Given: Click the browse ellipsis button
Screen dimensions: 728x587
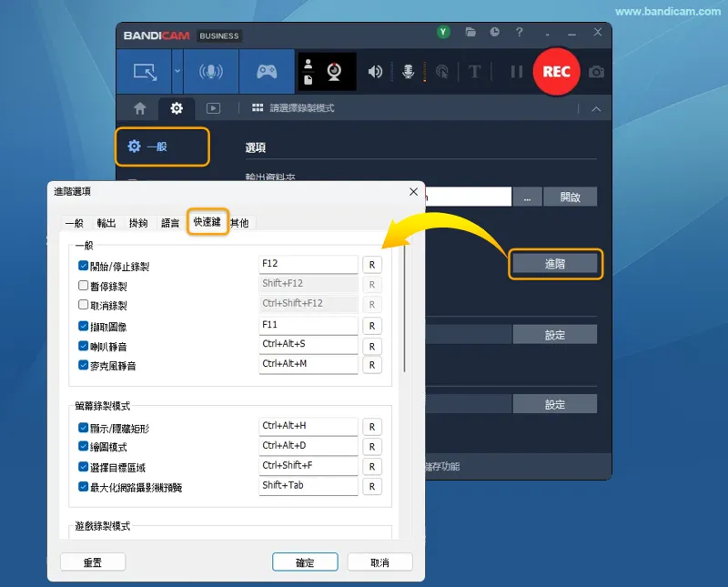Looking at the screenshot, I should [x=527, y=197].
